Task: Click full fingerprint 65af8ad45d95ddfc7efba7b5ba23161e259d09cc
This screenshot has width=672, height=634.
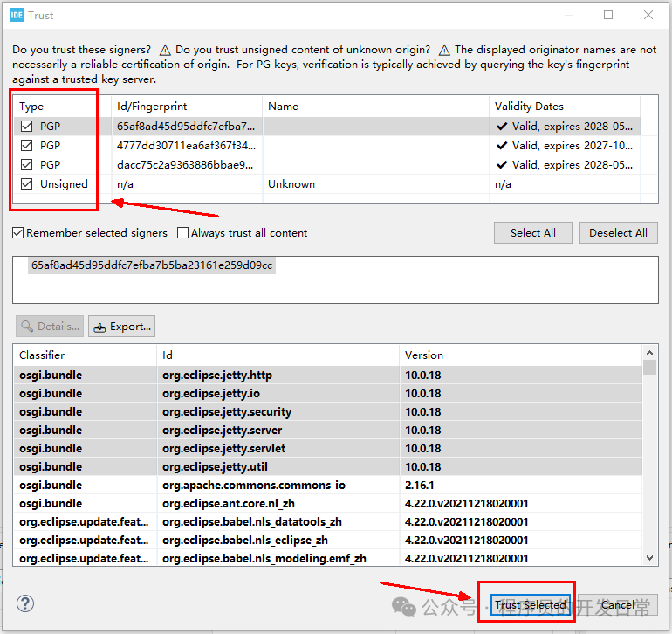Action: coord(152,265)
